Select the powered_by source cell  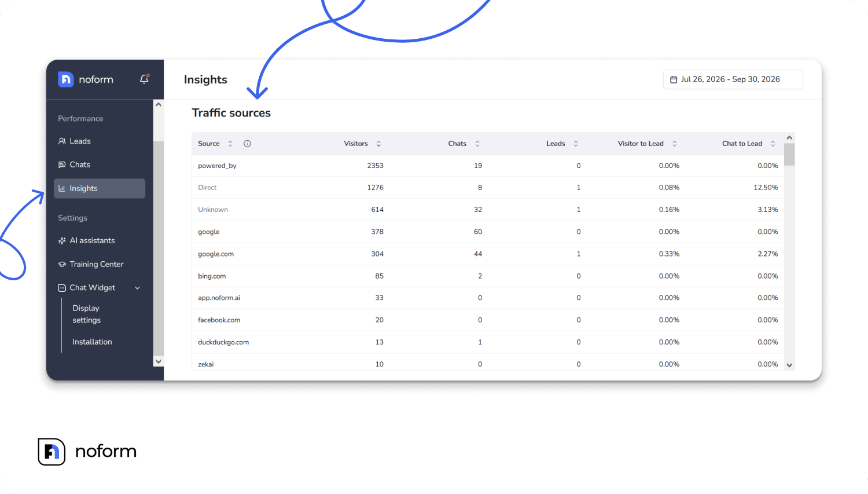tap(217, 166)
